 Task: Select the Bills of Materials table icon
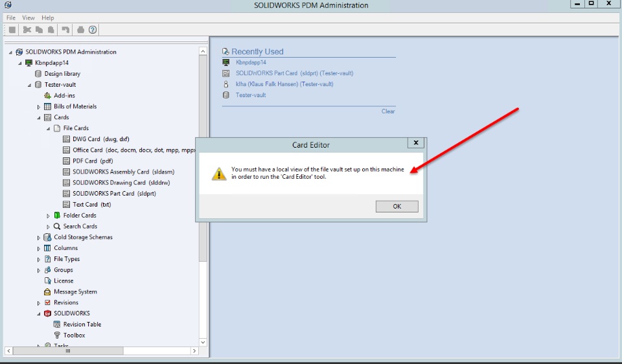pyautogui.click(x=47, y=106)
